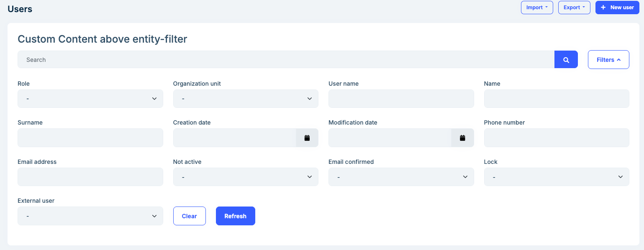Open the External user dropdown
Screen dimensions: 644x250
[90, 216]
